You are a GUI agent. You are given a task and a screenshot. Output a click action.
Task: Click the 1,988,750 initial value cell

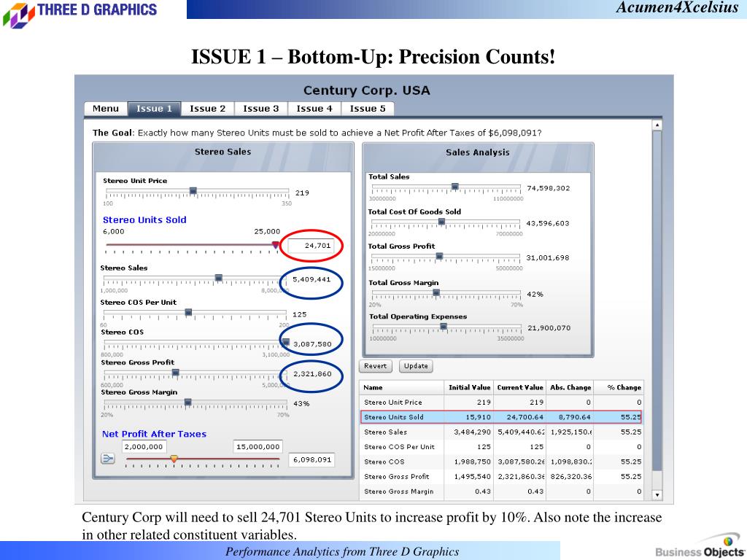pyautogui.click(x=469, y=462)
